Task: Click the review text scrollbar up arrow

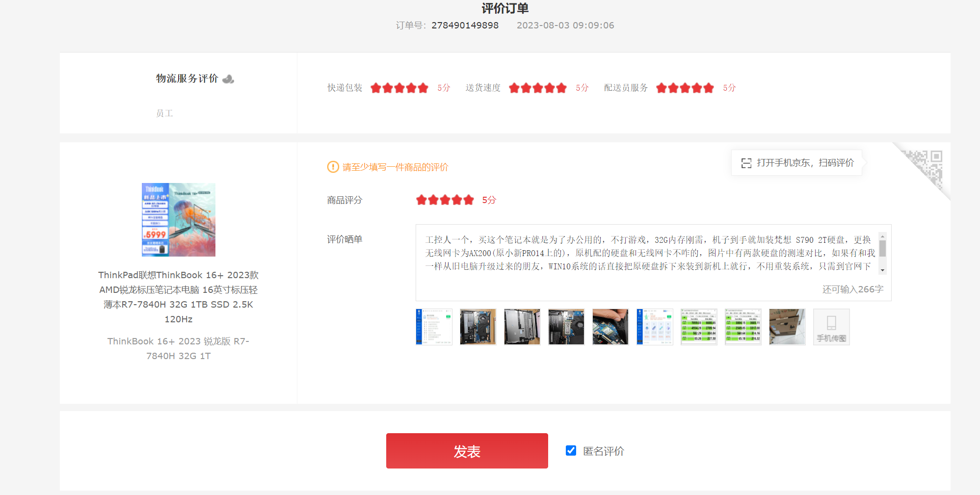Action: coord(882,236)
